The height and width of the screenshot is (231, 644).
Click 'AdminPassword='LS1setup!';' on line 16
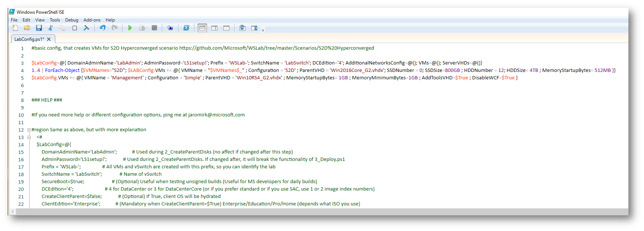pos(74,159)
